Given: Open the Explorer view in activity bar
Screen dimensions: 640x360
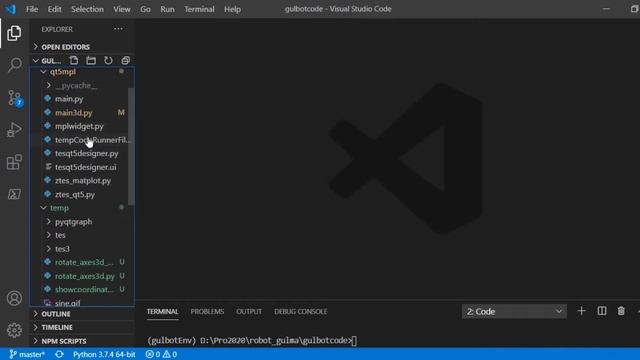Looking at the screenshot, I should point(14,33).
